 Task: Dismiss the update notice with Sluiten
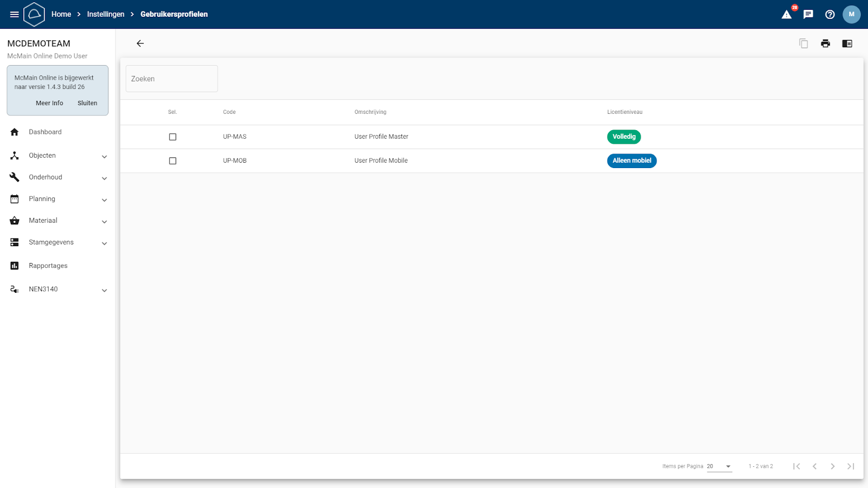click(x=87, y=103)
